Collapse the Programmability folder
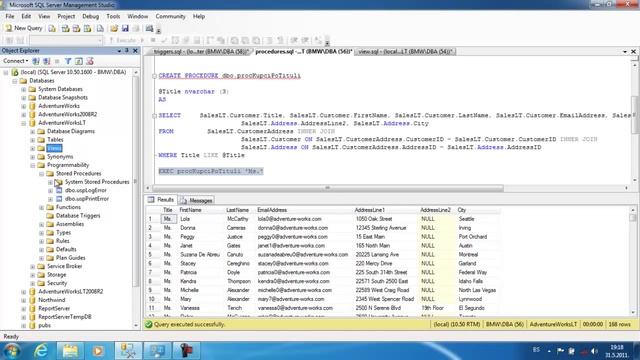640x360 pixels. pyautogui.click(x=33, y=165)
